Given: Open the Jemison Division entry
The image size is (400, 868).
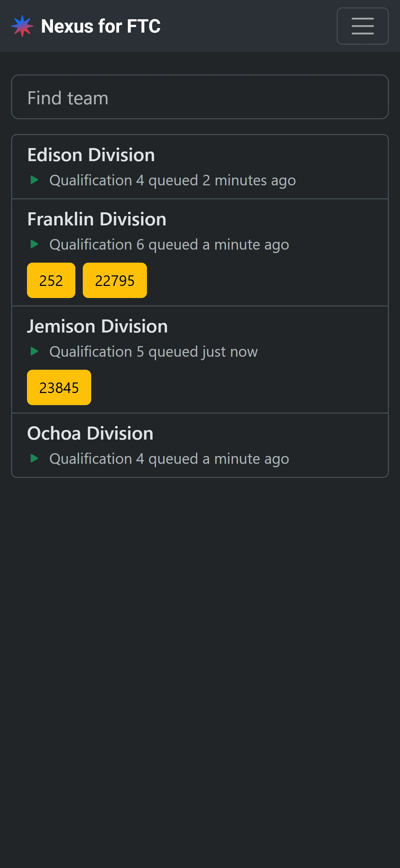Looking at the screenshot, I should point(97,326).
